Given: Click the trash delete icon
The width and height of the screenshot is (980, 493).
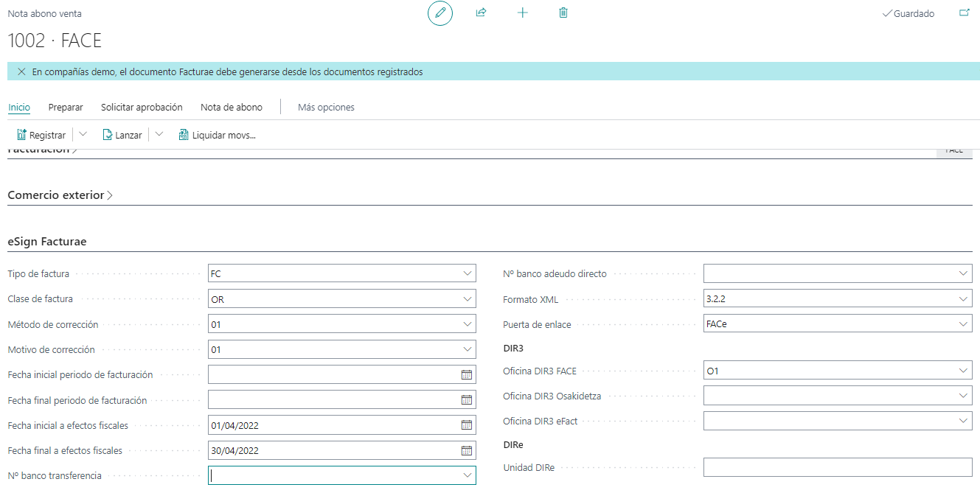Looking at the screenshot, I should 563,13.
